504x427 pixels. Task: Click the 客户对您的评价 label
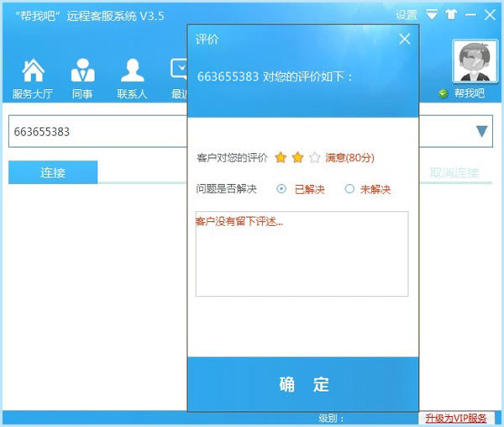[232, 158]
